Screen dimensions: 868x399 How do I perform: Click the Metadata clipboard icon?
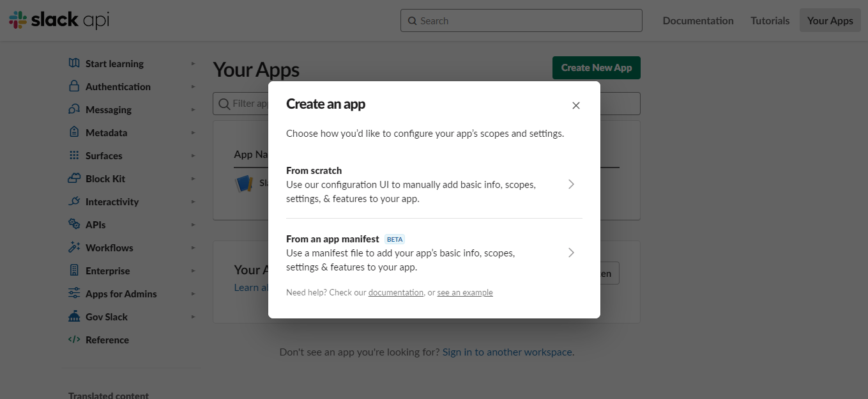point(74,132)
